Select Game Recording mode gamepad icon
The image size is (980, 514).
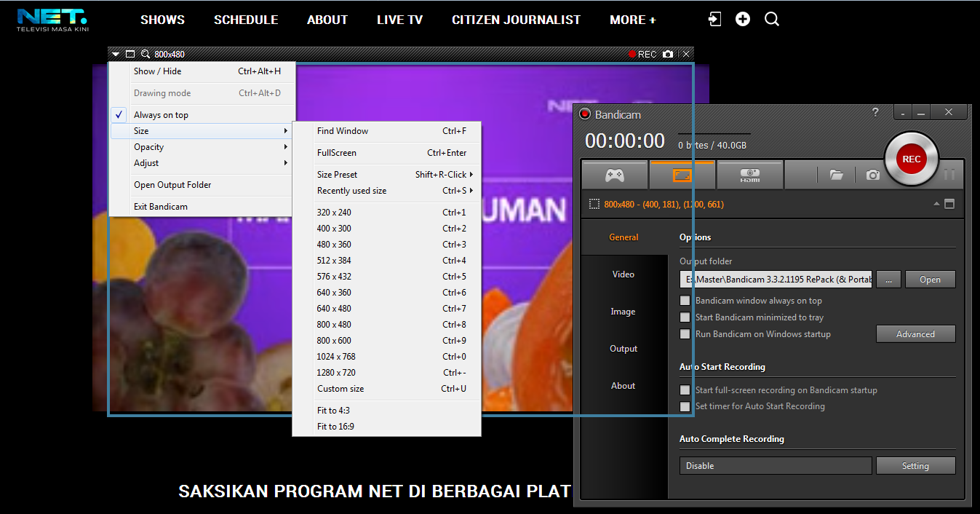[614, 175]
